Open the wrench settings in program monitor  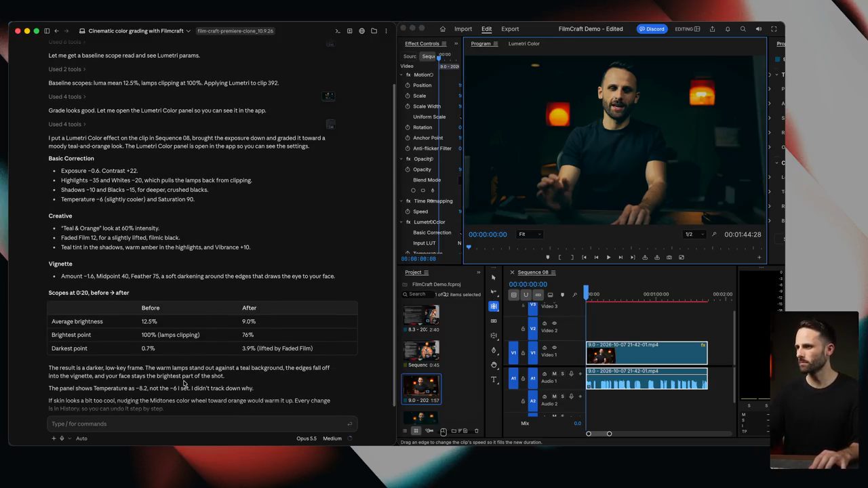(x=713, y=235)
